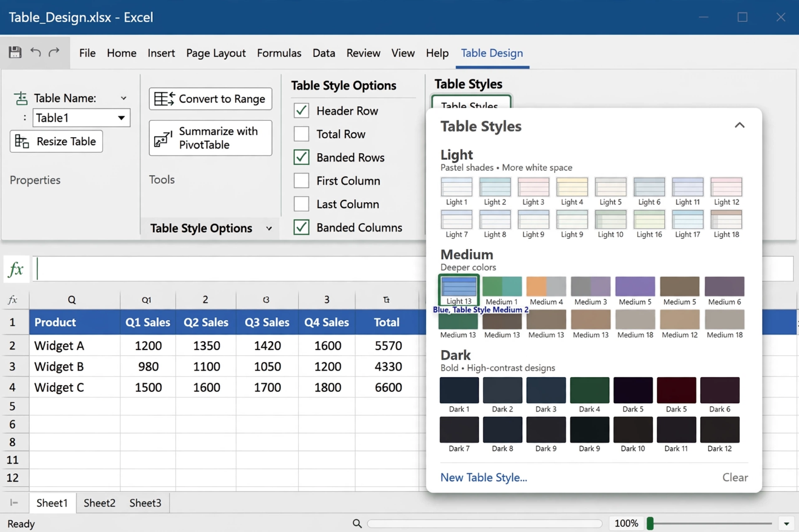The width and height of the screenshot is (799, 532).
Task: Apply the Light 1 table style
Action: coord(457,187)
